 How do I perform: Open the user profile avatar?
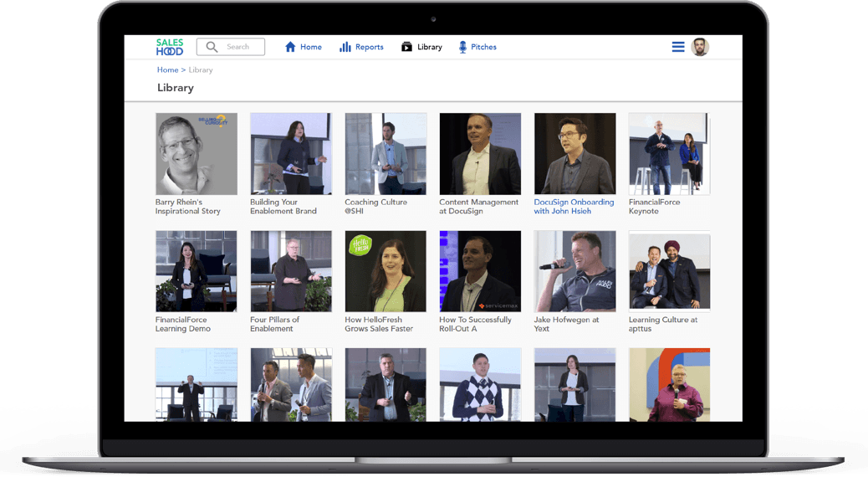[700, 47]
